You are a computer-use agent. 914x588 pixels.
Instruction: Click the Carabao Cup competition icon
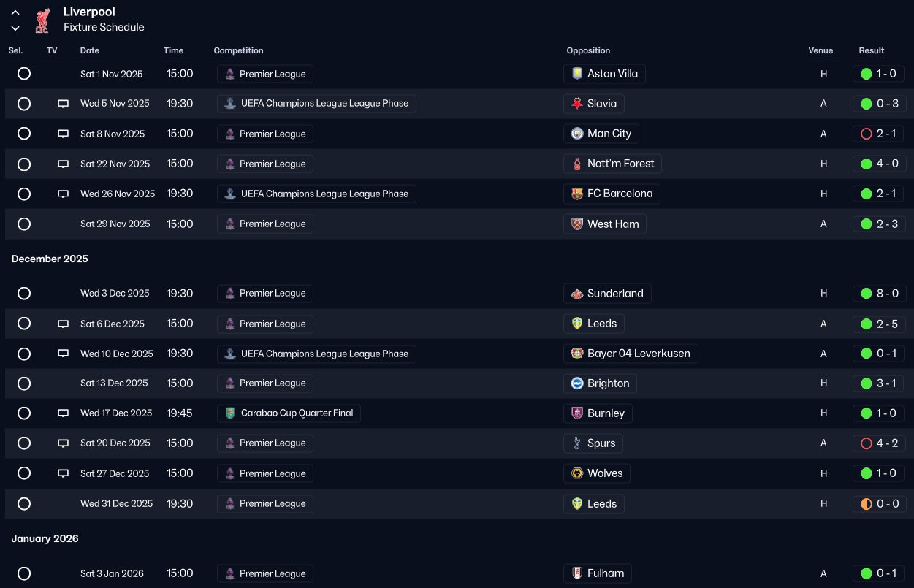point(230,413)
